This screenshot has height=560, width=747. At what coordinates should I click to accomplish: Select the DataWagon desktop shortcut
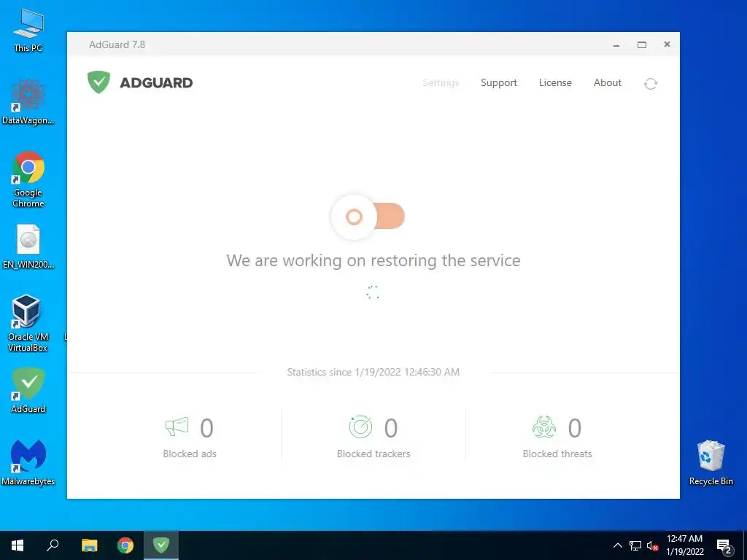point(28,102)
